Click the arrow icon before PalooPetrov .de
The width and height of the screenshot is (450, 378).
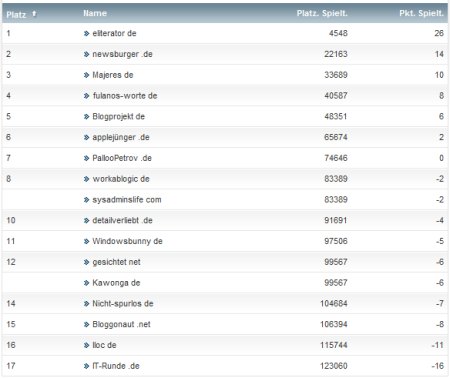point(87,158)
